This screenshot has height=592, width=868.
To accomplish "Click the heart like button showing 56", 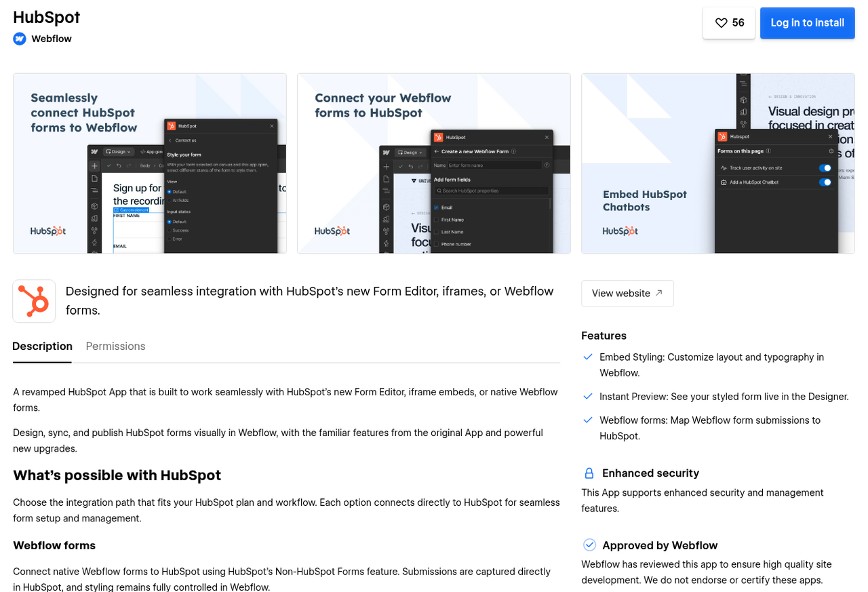I will coord(729,23).
